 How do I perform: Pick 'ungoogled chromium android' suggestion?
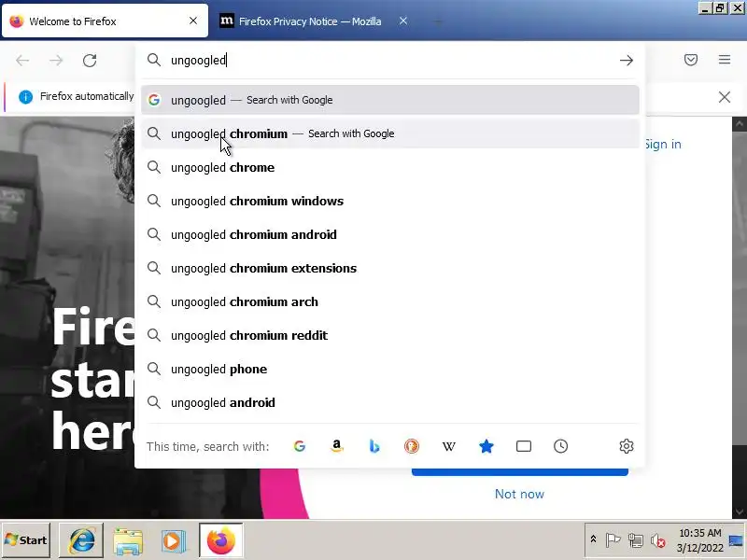(x=389, y=235)
